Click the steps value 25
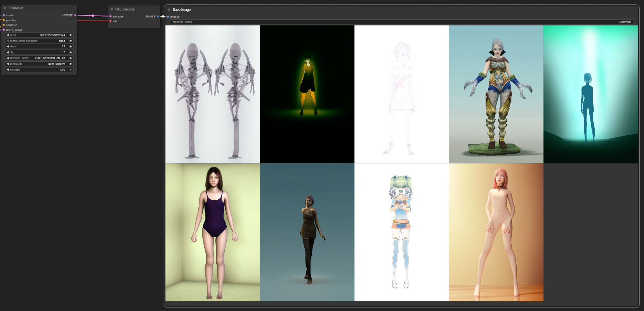The height and width of the screenshot is (311, 644). point(64,47)
